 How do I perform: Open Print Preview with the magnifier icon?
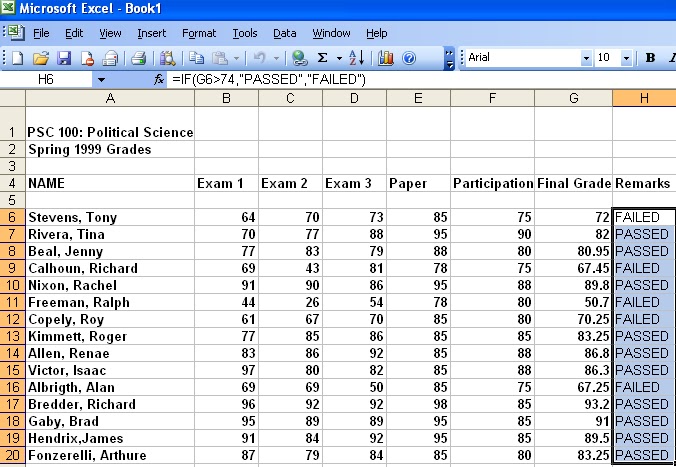[167, 58]
